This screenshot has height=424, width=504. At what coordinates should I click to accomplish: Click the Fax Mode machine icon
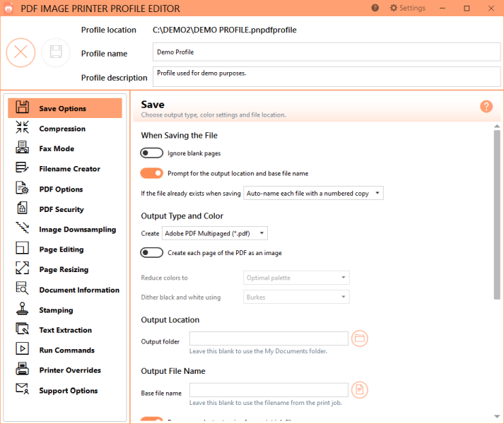(22, 147)
